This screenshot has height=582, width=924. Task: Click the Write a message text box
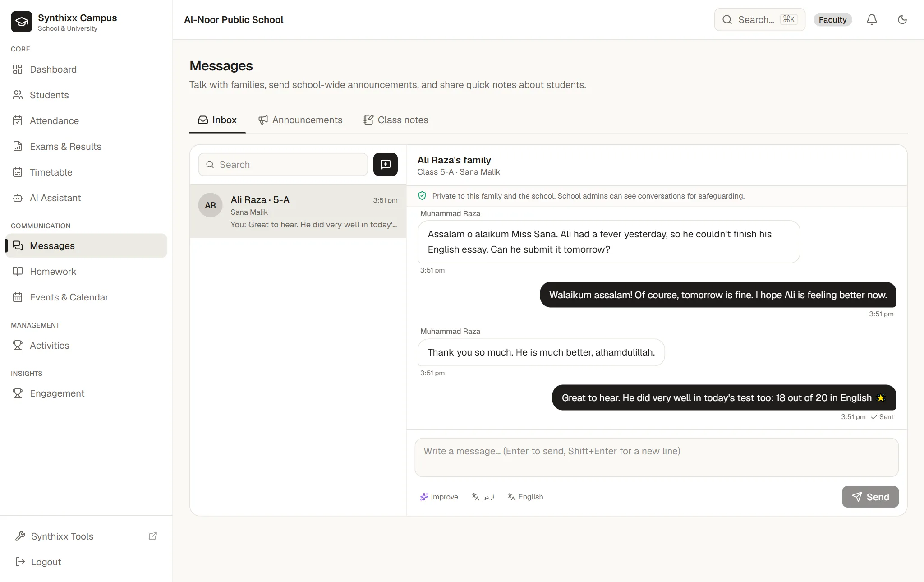click(x=657, y=457)
